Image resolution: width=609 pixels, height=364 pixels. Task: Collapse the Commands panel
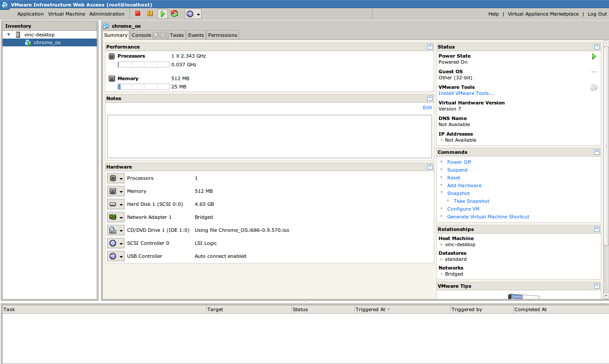coord(597,152)
